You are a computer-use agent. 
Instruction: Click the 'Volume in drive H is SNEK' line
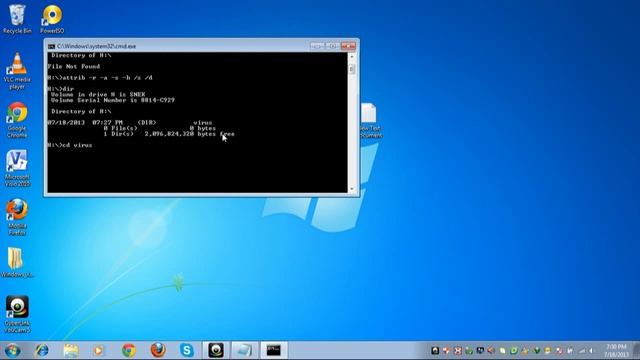[x=98, y=94]
